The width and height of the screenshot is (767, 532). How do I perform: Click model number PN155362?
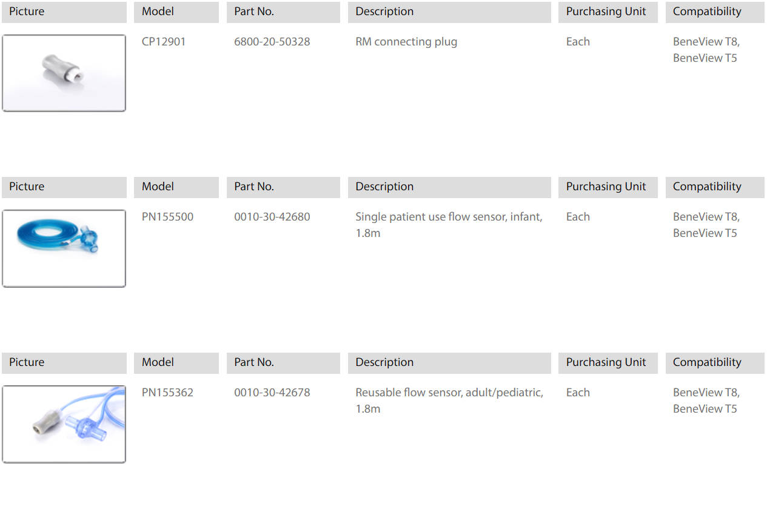(167, 393)
